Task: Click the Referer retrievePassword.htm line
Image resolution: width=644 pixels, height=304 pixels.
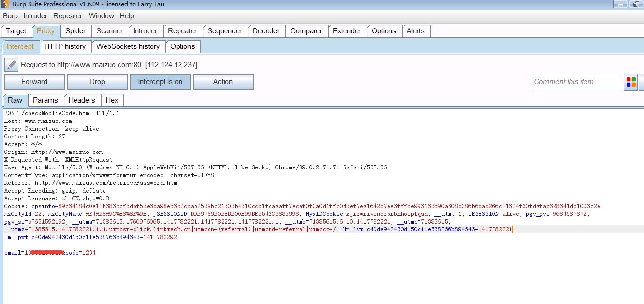Action: click(x=90, y=183)
